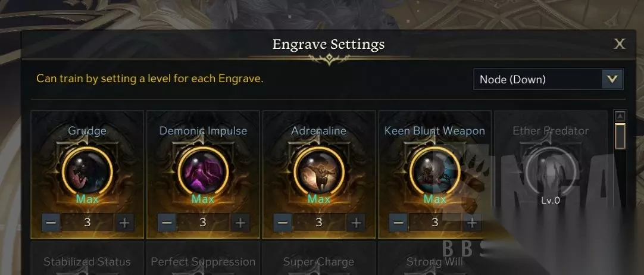Select the Adrenaline engraving icon
The width and height of the screenshot is (644, 275).
(x=319, y=171)
